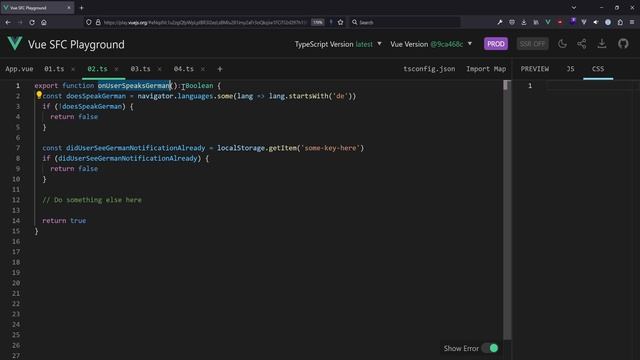Click didUserSeeGermanNotificationAlready on line 8
This screenshot has width=640, height=360.
[127, 158]
